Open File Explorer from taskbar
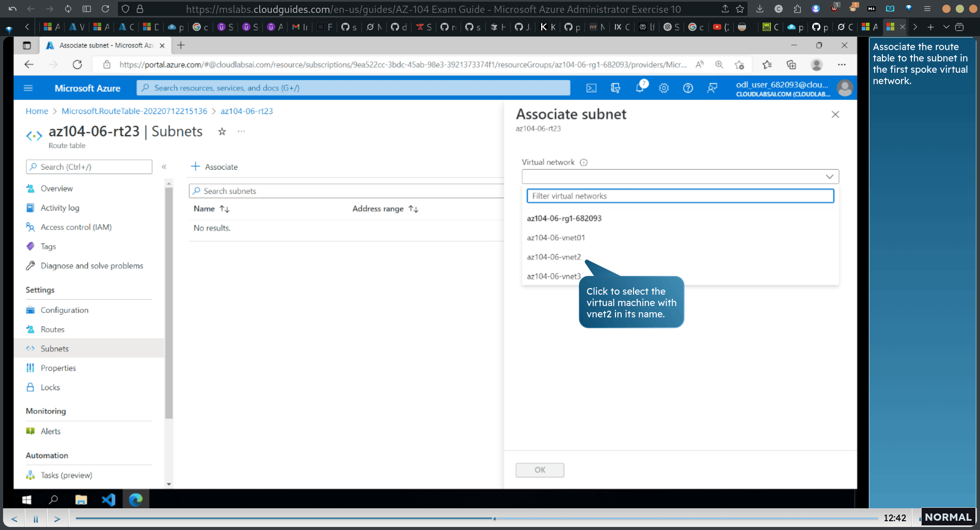This screenshot has width=980, height=530. pyautogui.click(x=81, y=500)
